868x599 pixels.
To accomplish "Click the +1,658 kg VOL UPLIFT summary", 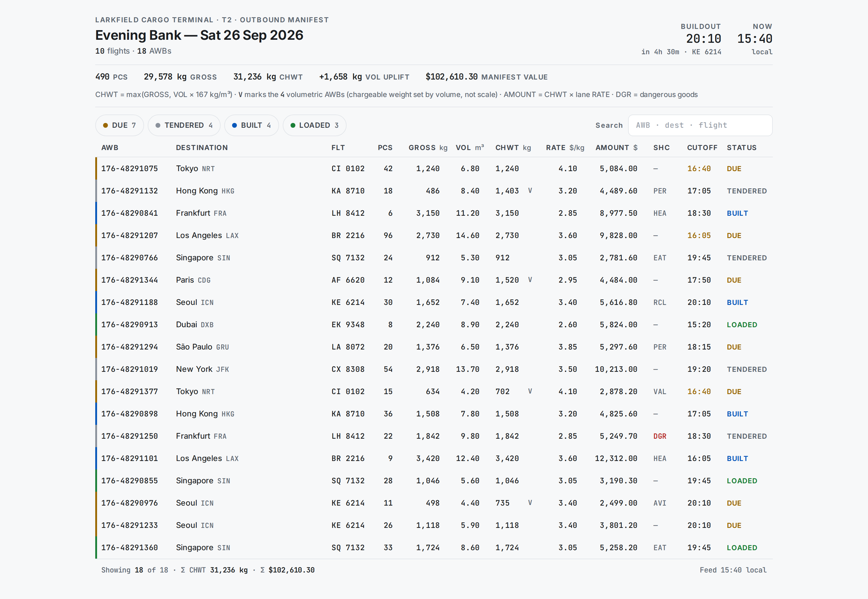I will 364,77.
